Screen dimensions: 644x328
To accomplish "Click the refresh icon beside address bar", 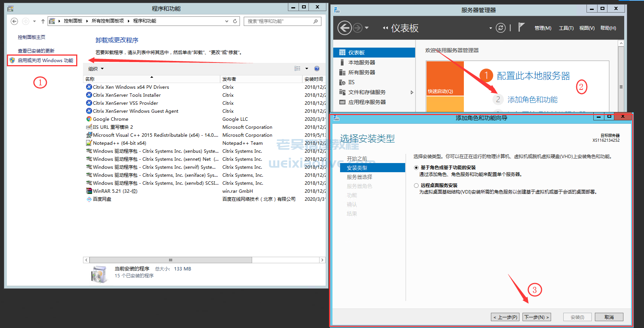I will click(235, 21).
